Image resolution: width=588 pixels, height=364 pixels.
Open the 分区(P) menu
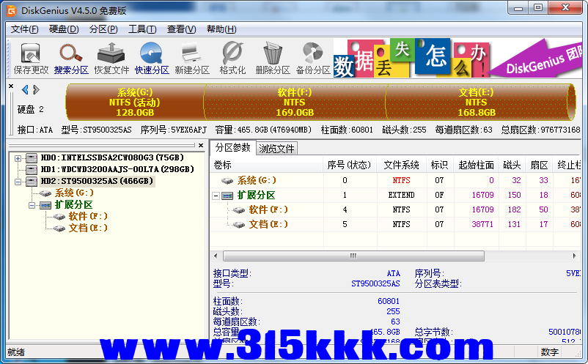pyautogui.click(x=103, y=29)
